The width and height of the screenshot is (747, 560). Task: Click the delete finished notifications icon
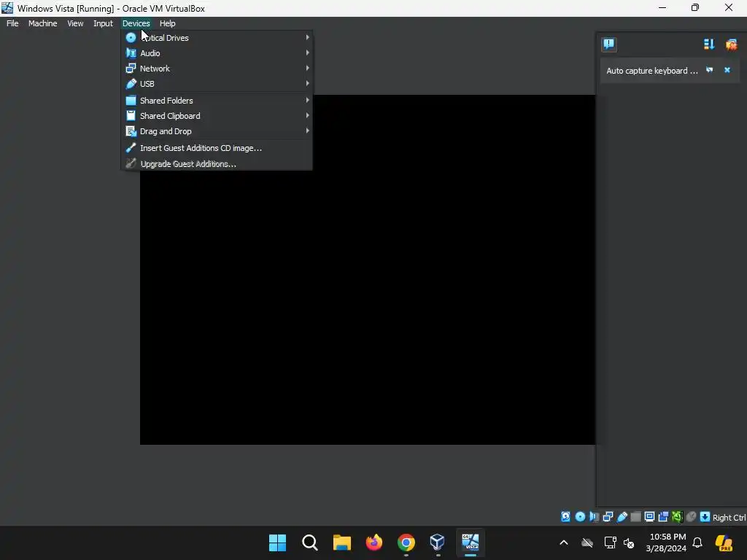(731, 44)
